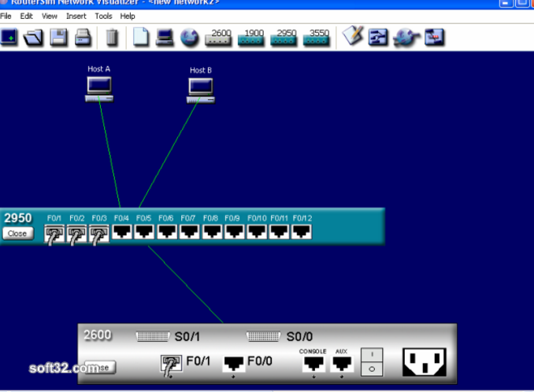
Task: Add a 2950 switch from toolbar
Action: [284, 38]
